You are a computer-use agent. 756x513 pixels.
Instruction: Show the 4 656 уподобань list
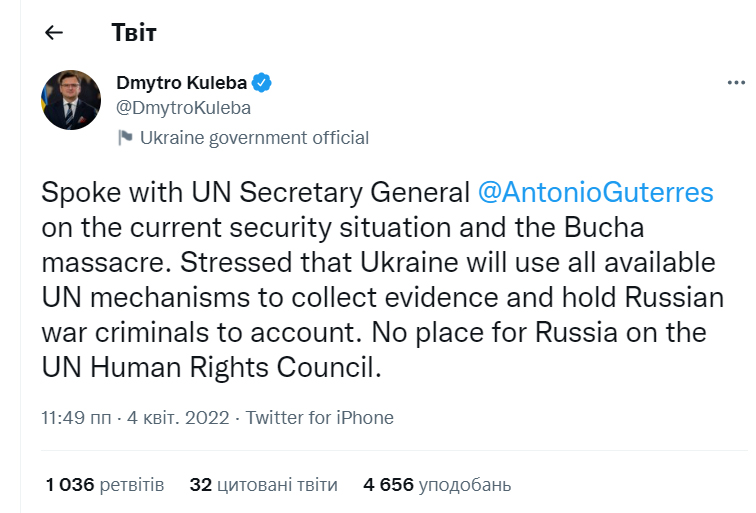437,485
